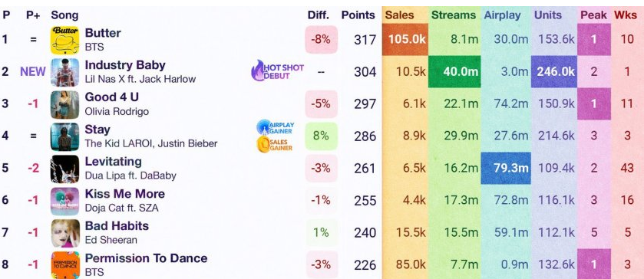Click the Bad Habits cover thumbnail
The image size is (644, 279).
point(65,233)
